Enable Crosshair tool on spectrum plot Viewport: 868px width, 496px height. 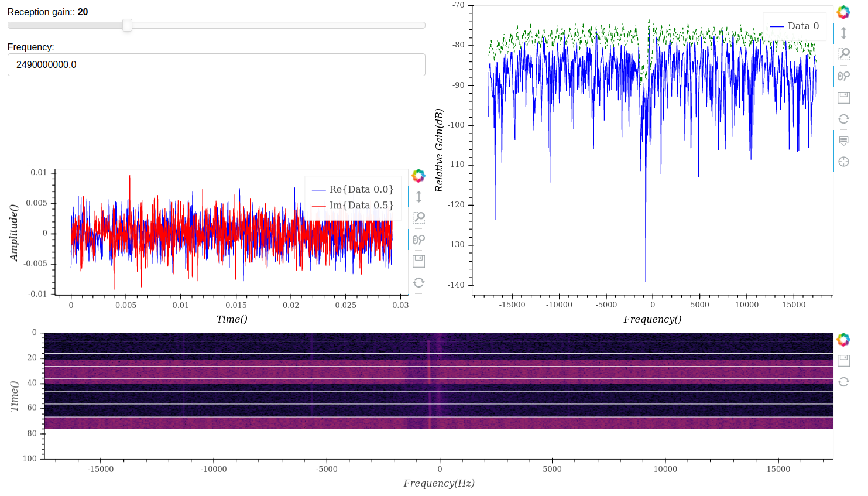843,162
